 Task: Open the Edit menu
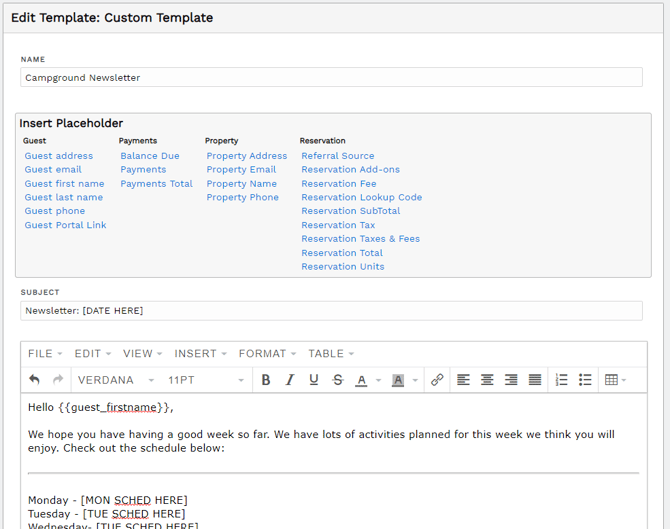click(92, 353)
